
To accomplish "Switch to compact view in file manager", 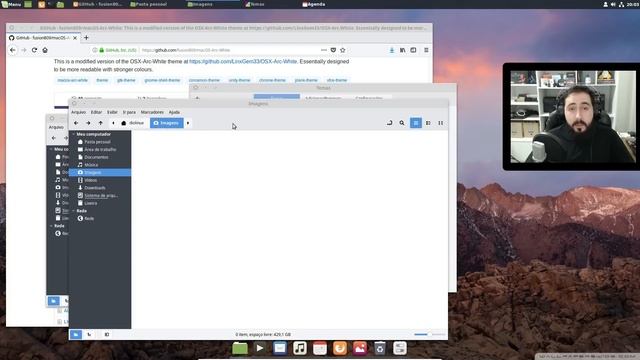I will click(x=441, y=123).
